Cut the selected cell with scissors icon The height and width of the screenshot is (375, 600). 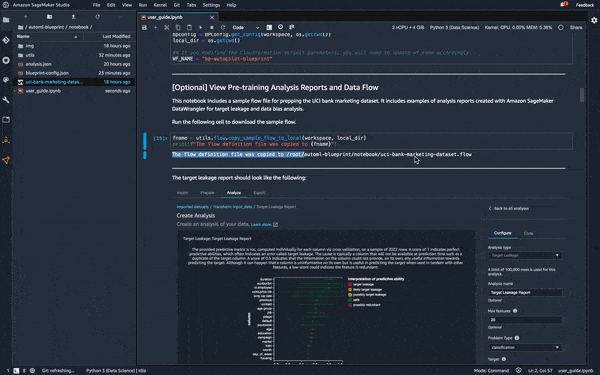[166, 28]
